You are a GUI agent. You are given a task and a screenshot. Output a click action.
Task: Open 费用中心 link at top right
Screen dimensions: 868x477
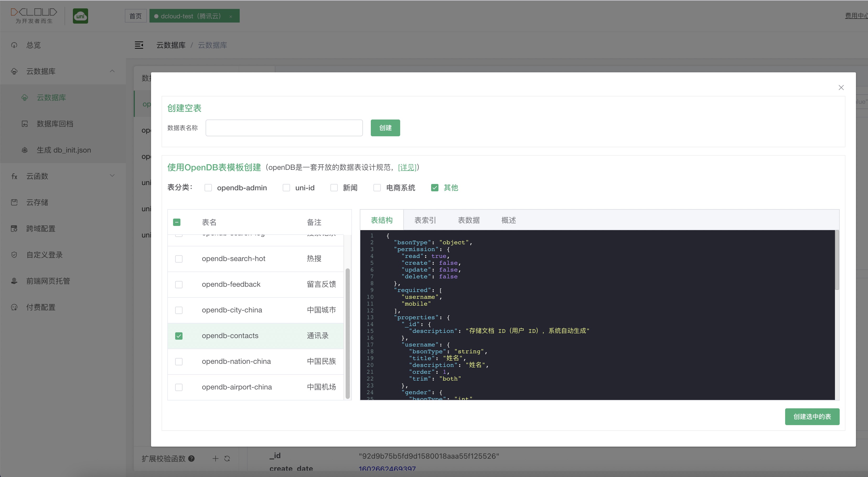click(856, 15)
